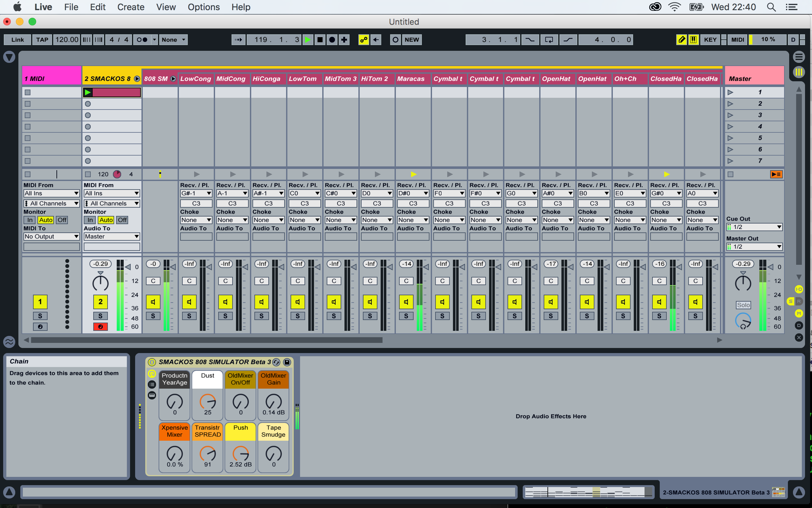The image size is (812, 508).
Task: Toggle rack Show/Hide Macro Controls button
Action: (x=152, y=374)
